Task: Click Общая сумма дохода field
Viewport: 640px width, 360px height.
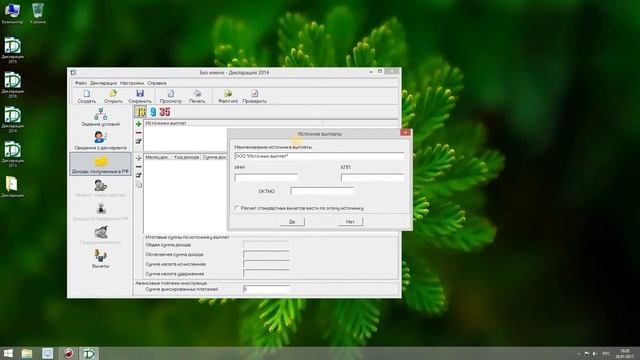Action: (x=266, y=244)
